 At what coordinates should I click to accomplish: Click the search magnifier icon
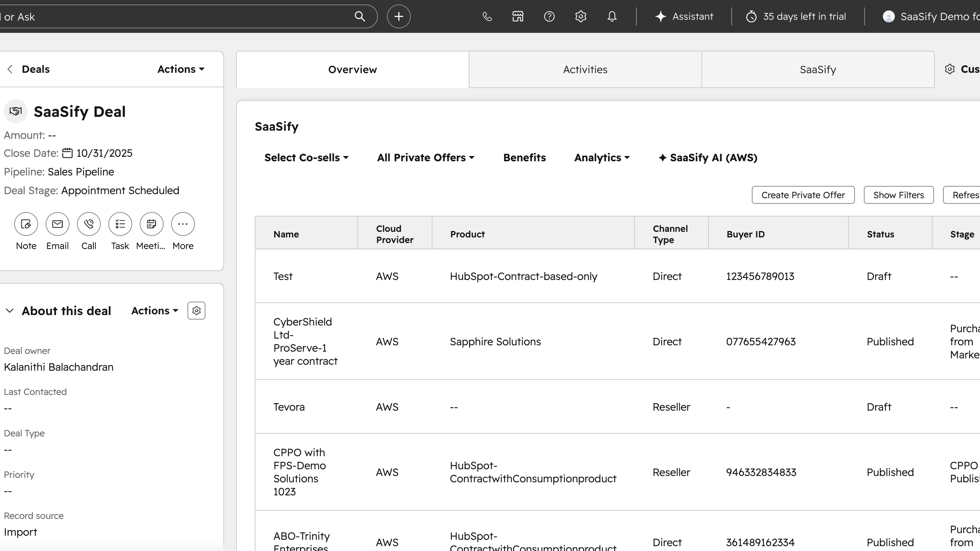click(x=360, y=16)
